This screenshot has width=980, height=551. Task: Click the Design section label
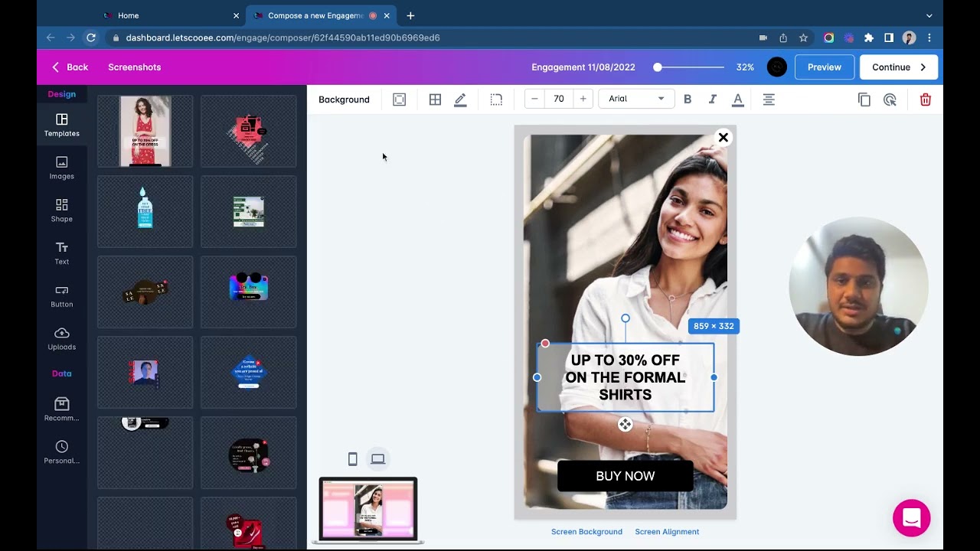pyautogui.click(x=62, y=94)
